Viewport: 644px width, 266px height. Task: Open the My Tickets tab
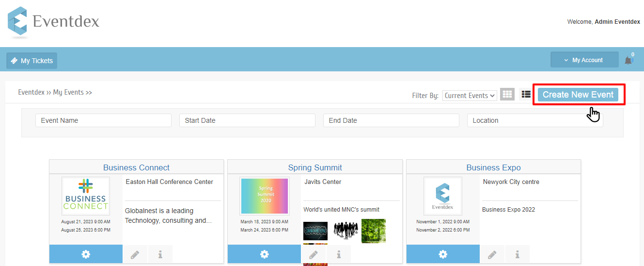click(x=32, y=61)
